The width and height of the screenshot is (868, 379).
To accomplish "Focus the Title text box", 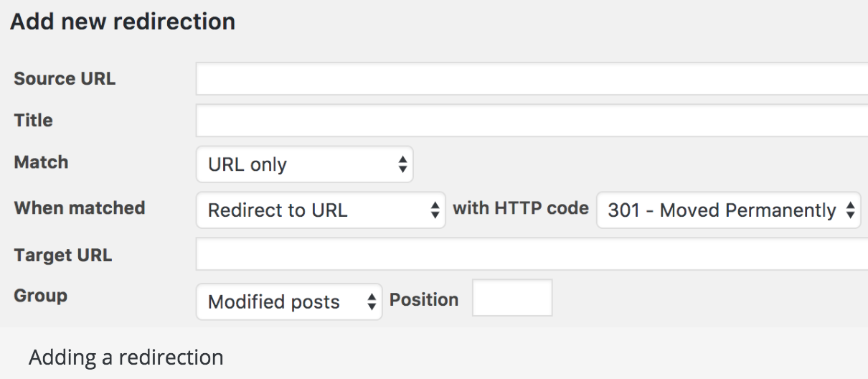I will click(531, 121).
